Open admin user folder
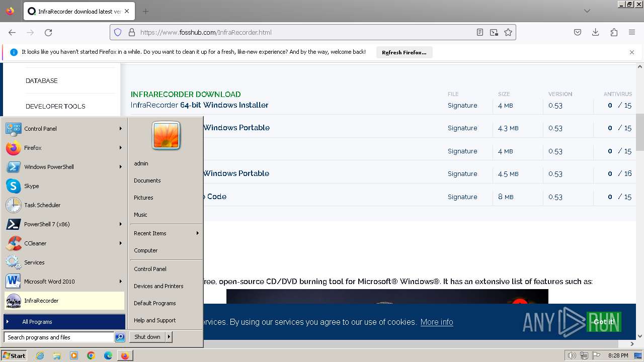 [x=166, y=163]
